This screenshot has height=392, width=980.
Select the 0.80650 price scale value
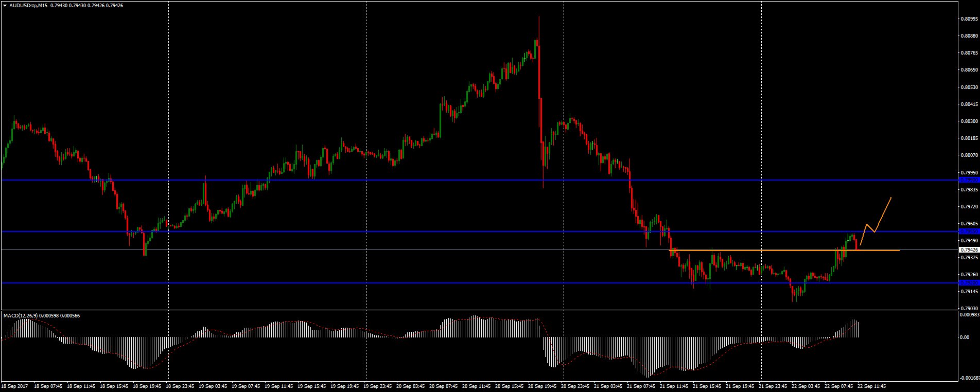(x=969, y=69)
